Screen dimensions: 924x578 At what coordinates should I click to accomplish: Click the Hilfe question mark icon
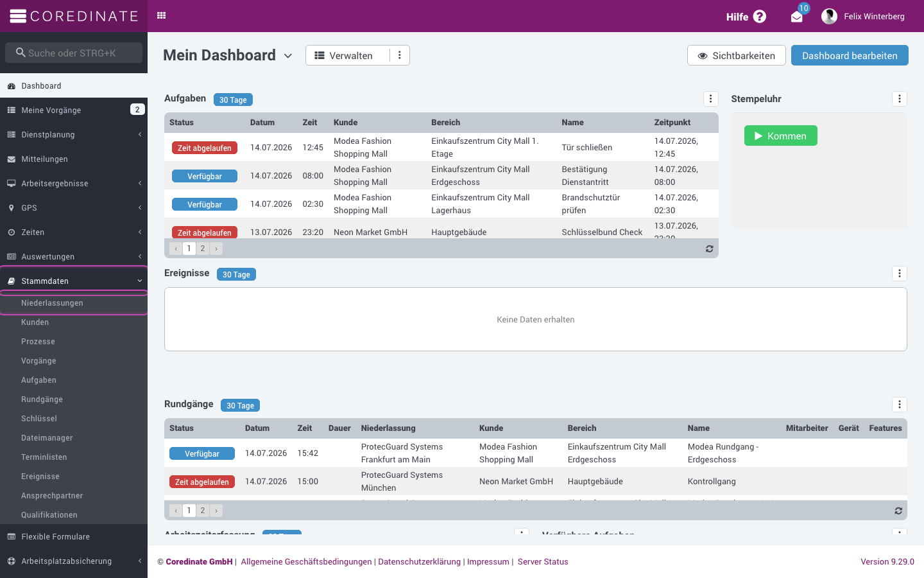tap(760, 17)
